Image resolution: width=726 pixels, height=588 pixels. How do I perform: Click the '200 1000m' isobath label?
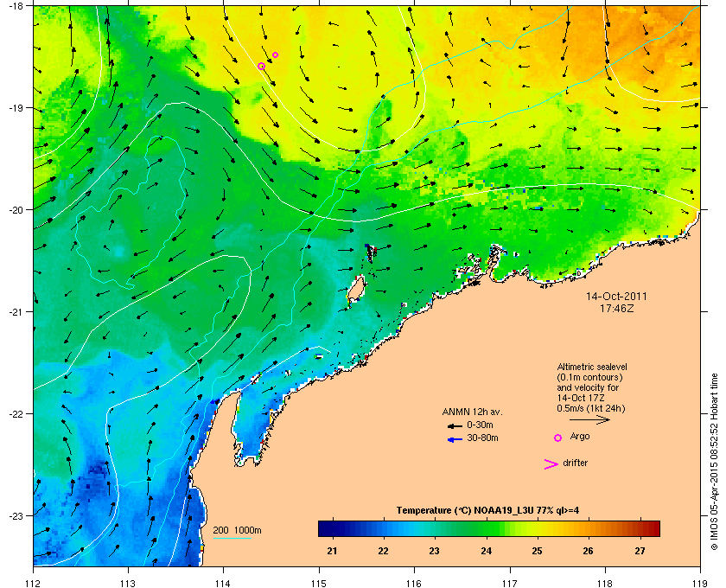click(x=237, y=531)
